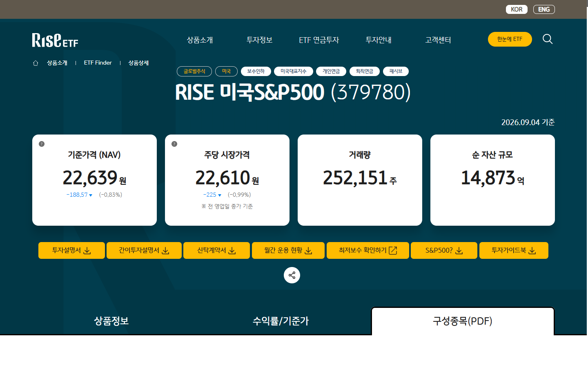The image size is (588, 368).
Task: Click ETF Finder breadcrumb link
Action: pyautogui.click(x=98, y=63)
